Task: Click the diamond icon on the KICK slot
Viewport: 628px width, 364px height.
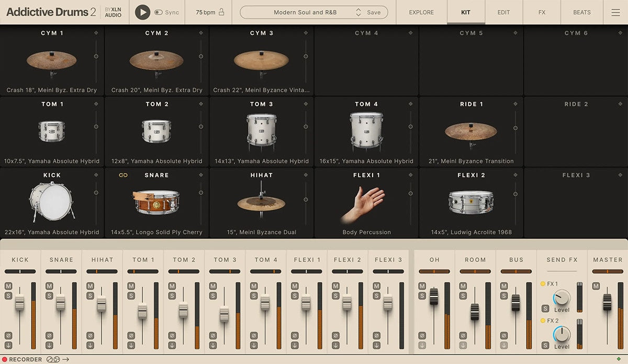Action: (96, 175)
